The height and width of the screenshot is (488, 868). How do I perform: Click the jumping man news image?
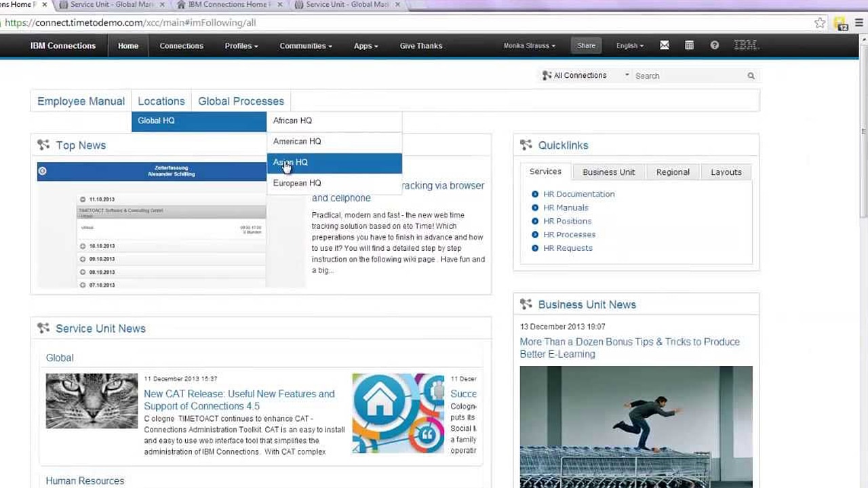(636, 427)
